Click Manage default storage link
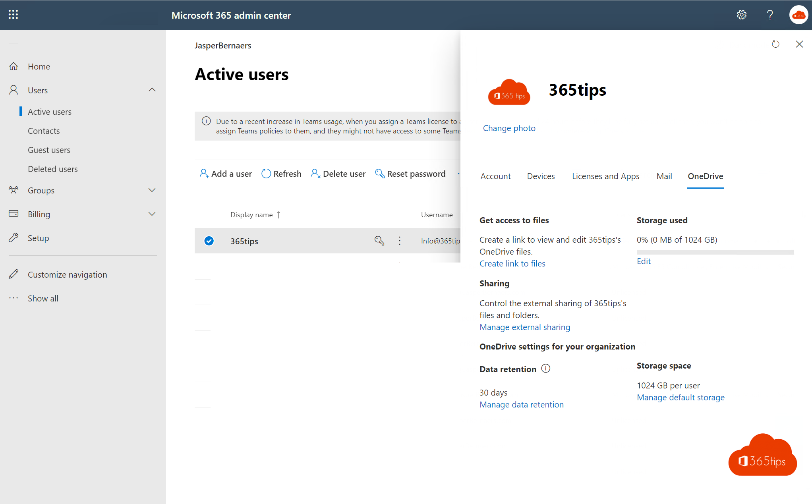Screen dimensions: 812x504 (x=681, y=397)
